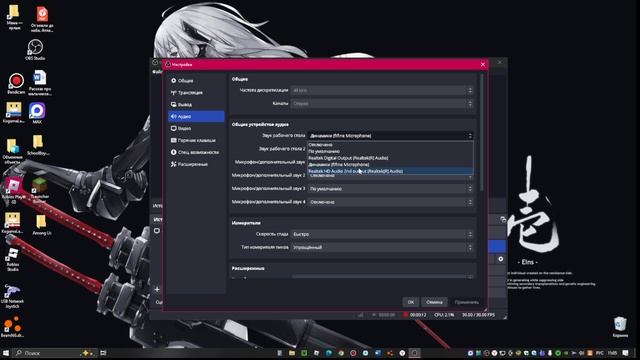The height and width of the screenshot is (360, 640).
Task: Open the top-left Минск desktop folder
Action: tap(14, 17)
